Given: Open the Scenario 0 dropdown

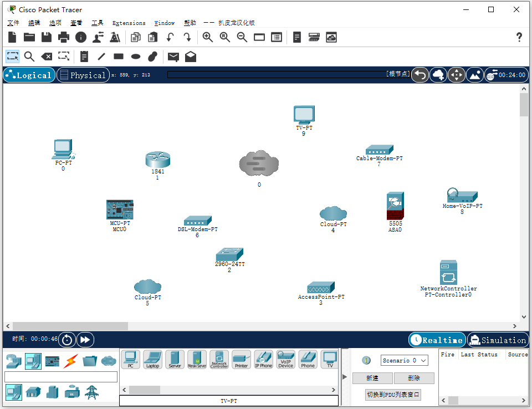Looking at the screenshot, I should 404,360.
